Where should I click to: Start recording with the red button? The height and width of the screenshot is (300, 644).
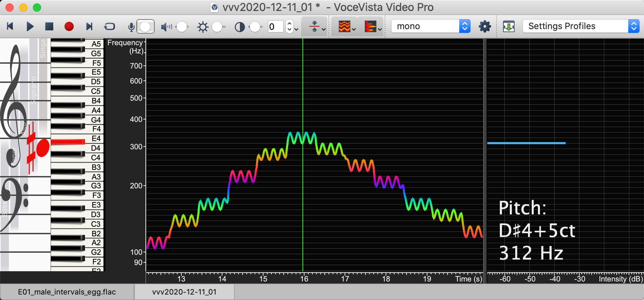click(69, 26)
